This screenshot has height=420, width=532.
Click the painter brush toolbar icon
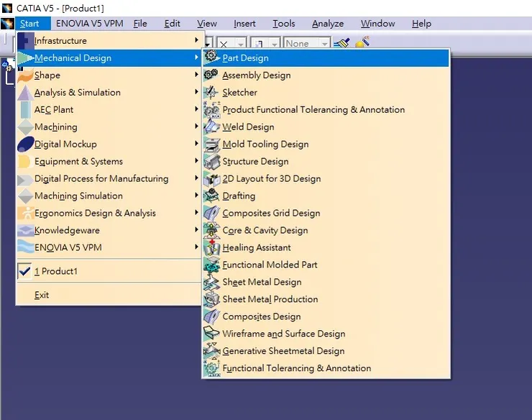click(x=341, y=43)
